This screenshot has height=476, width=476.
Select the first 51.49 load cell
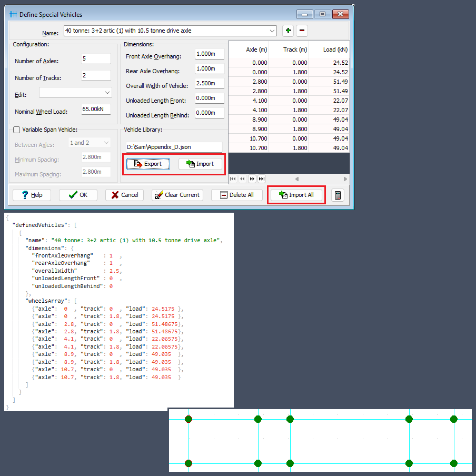click(330, 82)
